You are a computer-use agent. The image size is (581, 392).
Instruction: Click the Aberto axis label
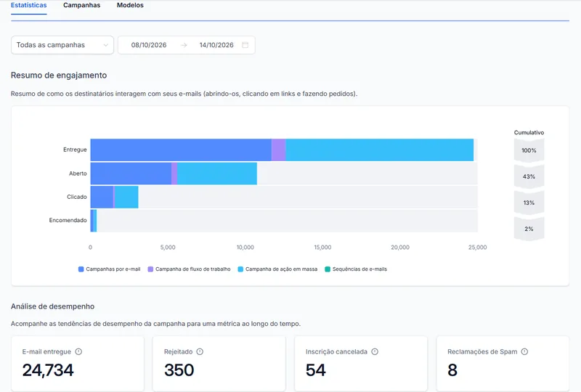coord(78,173)
